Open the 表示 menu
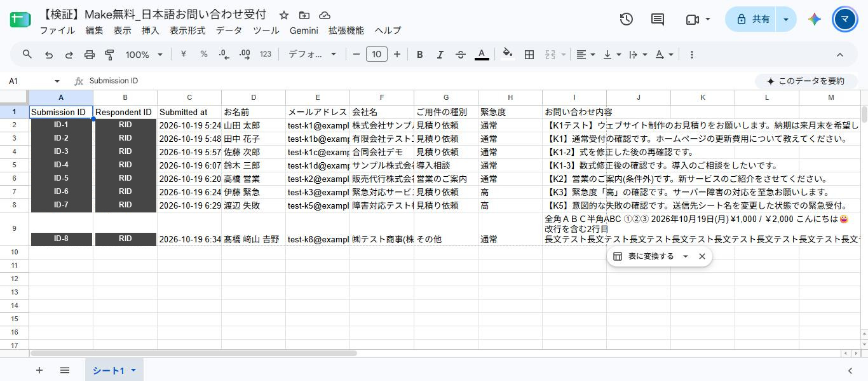The width and height of the screenshot is (868, 381). pyautogui.click(x=122, y=31)
